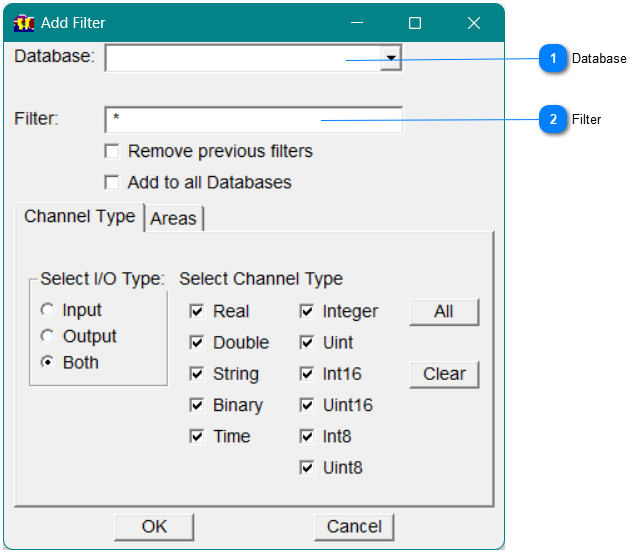Choose the Input radio button

(48, 310)
